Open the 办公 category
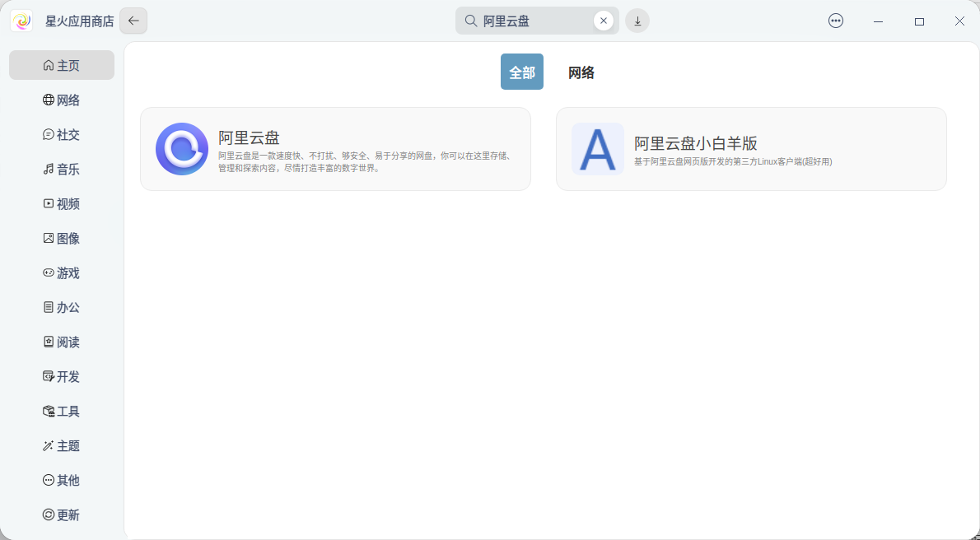Screen dimensions: 980x540 tap(62, 307)
